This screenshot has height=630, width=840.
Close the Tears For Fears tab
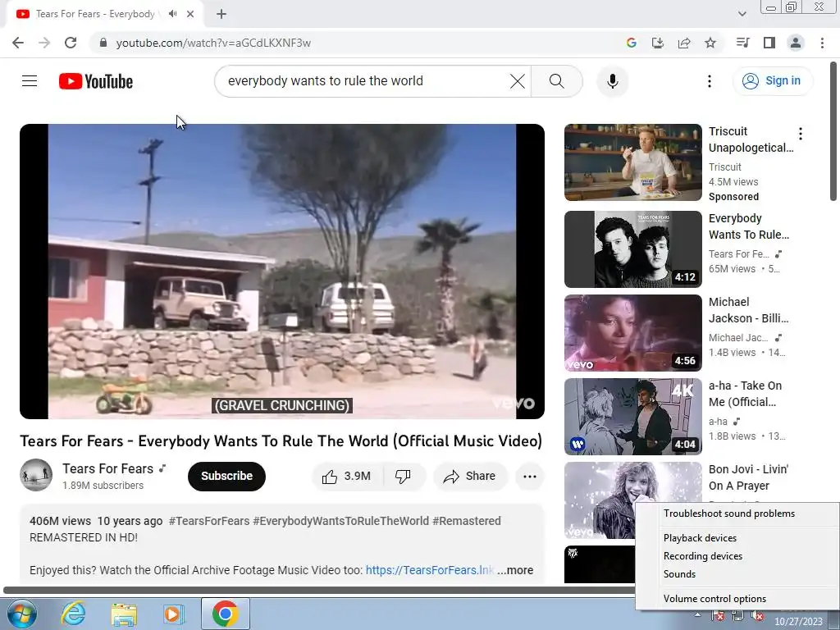[190, 14]
